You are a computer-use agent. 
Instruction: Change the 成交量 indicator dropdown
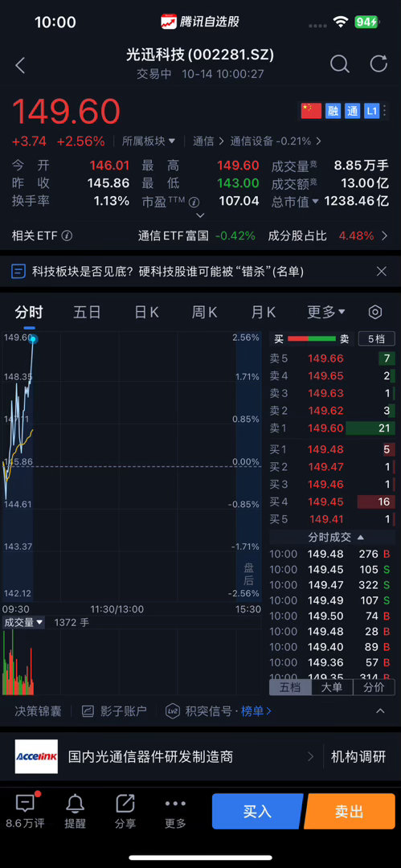click(x=23, y=622)
